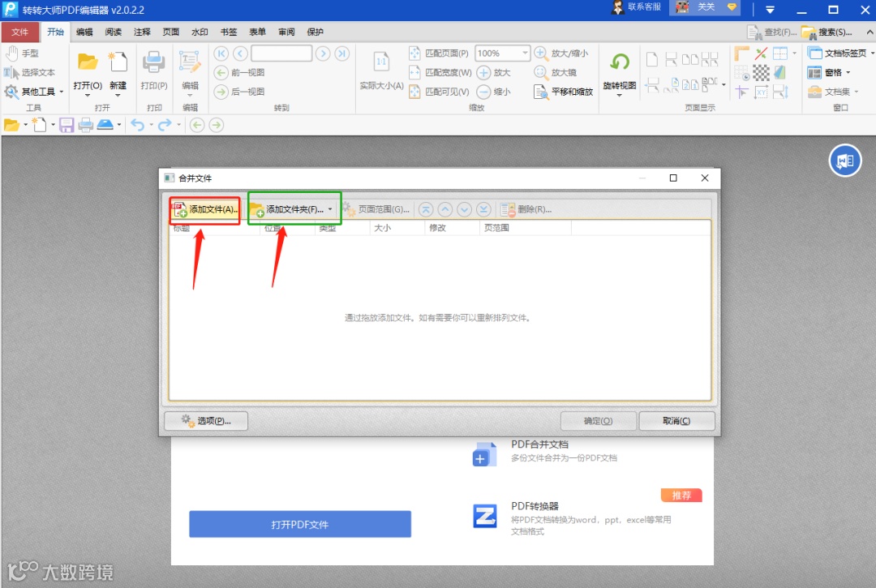The height and width of the screenshot is (588, 876).
Task: Add a folder with 添加文件夹(F)
Action: tap(287, 209)
